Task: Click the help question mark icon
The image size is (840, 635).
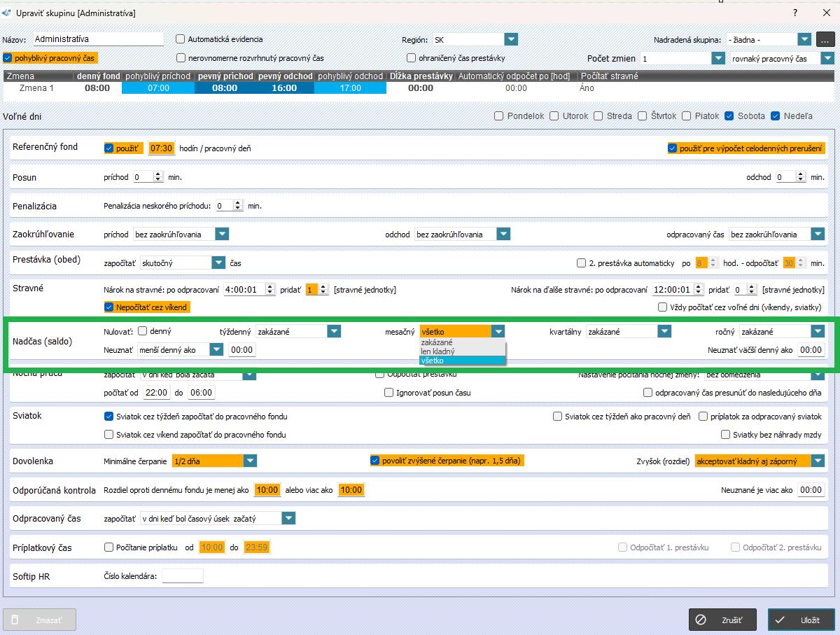Action: pyautogui.click(x=794, y=13)
